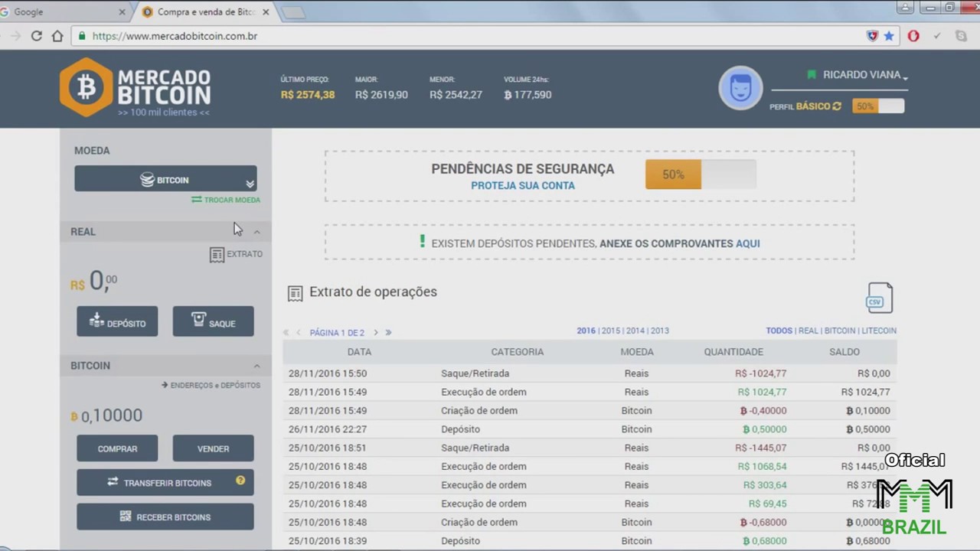Filter the statement by year 2016

586,331
